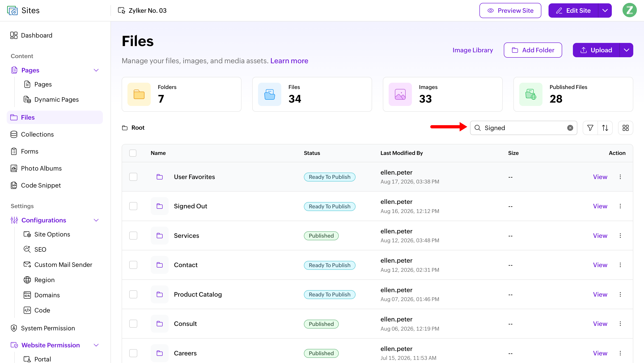Open the Upload dropdown arrow
The image size is (644, 363).
(x=626, y=50)
